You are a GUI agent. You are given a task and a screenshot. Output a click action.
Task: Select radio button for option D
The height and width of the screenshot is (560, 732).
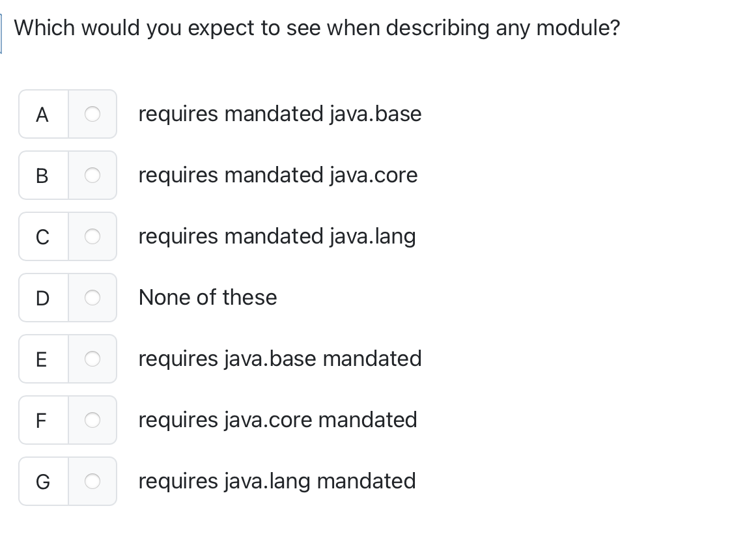(92, 298)
